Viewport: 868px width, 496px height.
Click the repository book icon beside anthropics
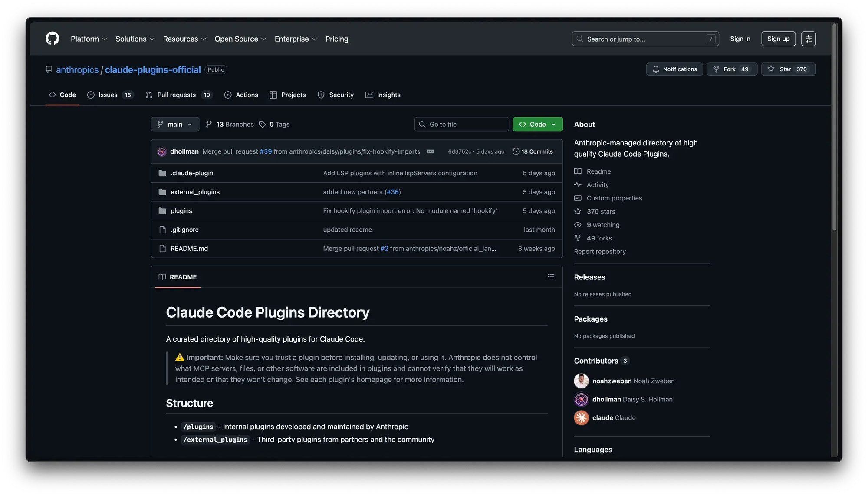pyautogui.click(x=48, y=69)
